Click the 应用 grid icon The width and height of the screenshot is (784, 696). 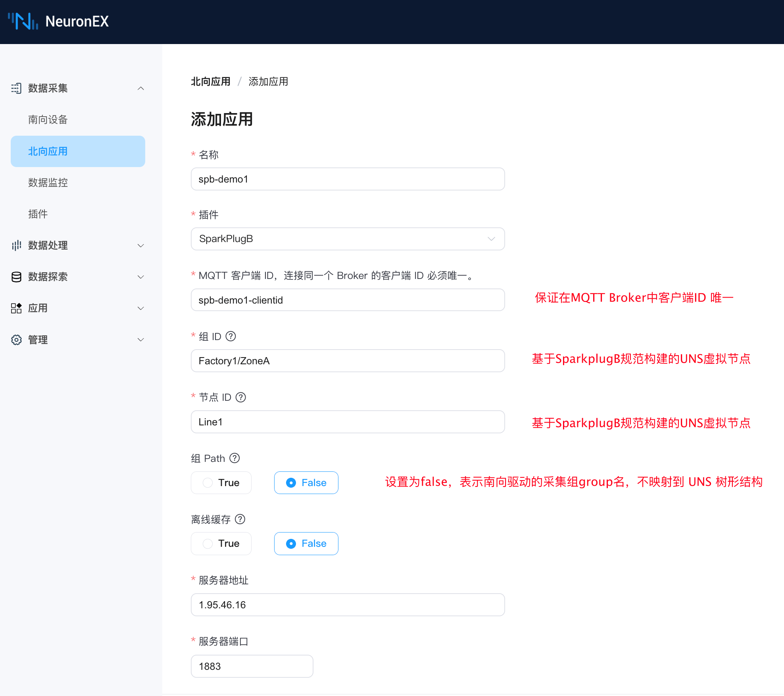(16, 308)
